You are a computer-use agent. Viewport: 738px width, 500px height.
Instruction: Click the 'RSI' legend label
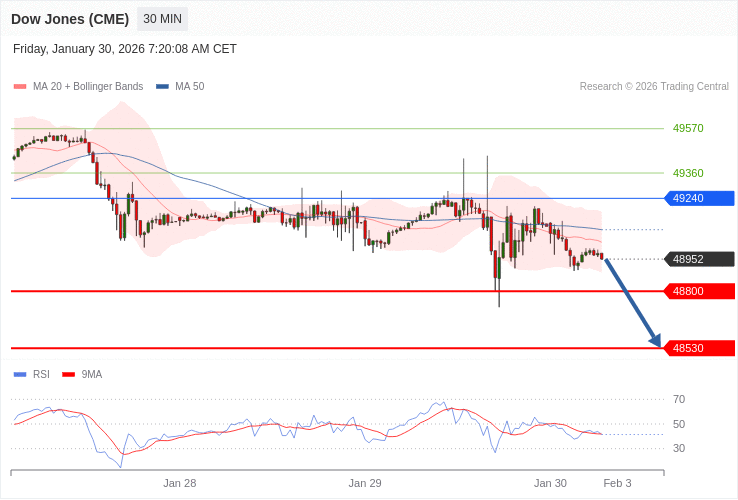(41, 375)
